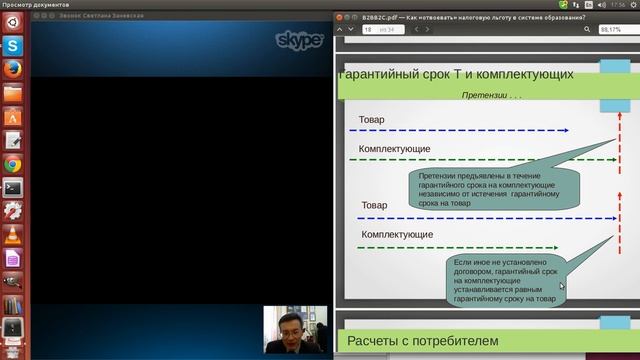Click the Skype call video area
Viewport: 640px width, 360px height.
182,190
